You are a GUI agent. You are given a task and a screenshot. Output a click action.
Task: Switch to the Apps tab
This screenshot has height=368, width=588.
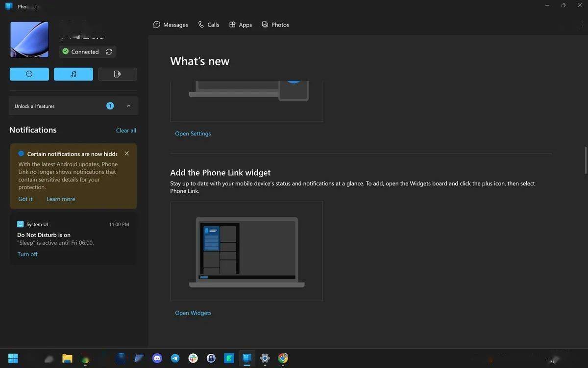[x=240, y=25]
